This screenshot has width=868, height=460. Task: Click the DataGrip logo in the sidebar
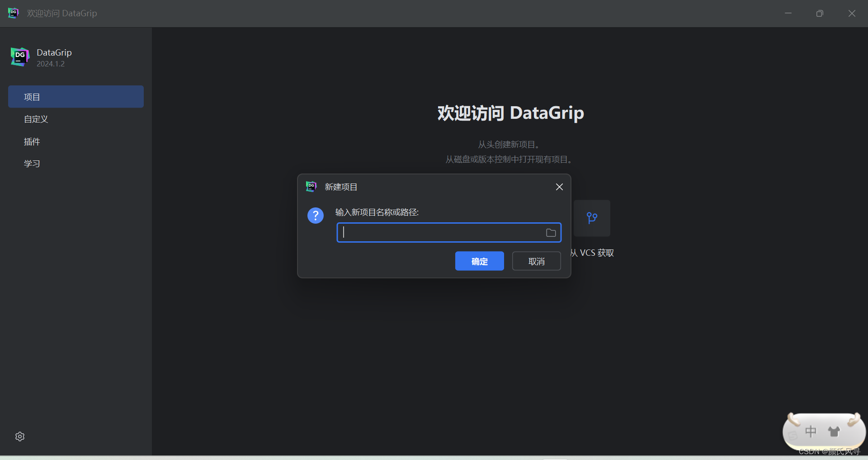[19, 57]
